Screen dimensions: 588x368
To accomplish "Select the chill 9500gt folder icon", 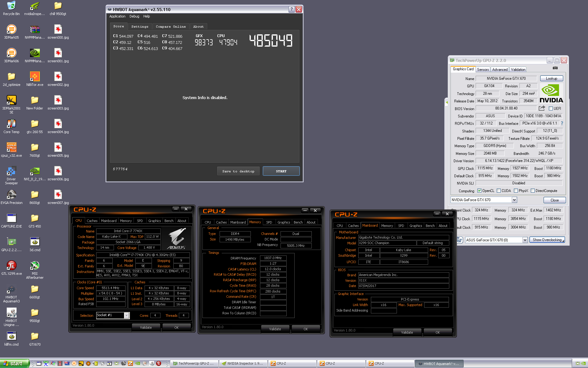I will (x=58, y=8).
